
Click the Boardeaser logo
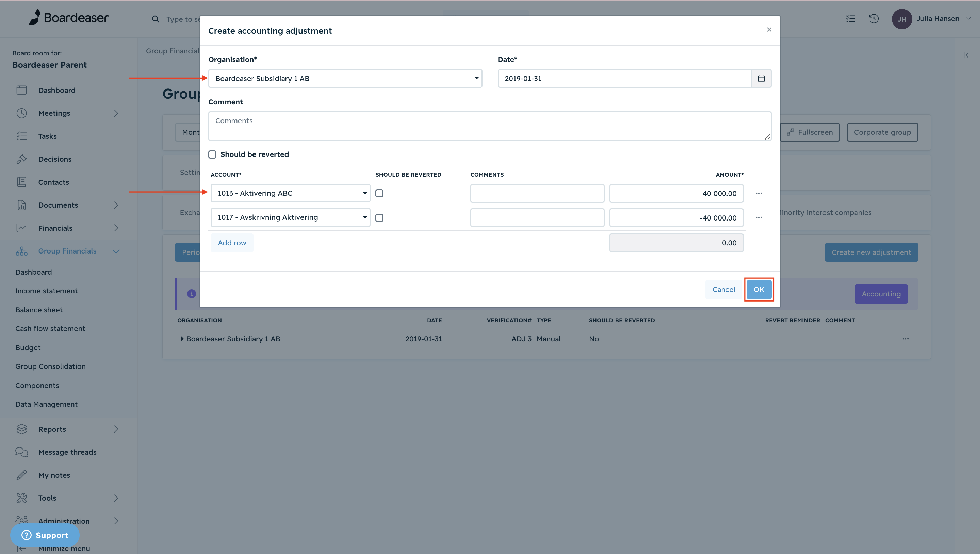pos(69,17)
